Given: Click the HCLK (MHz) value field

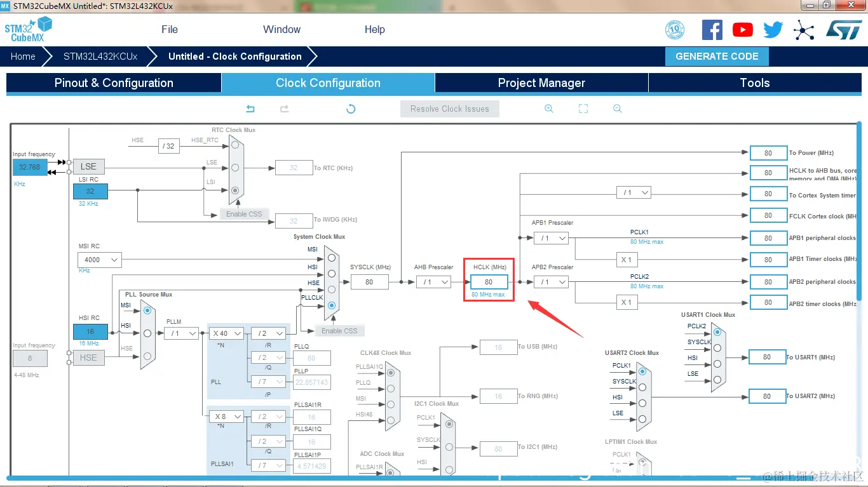Looking at the screenshot, I should click(489, 282).
